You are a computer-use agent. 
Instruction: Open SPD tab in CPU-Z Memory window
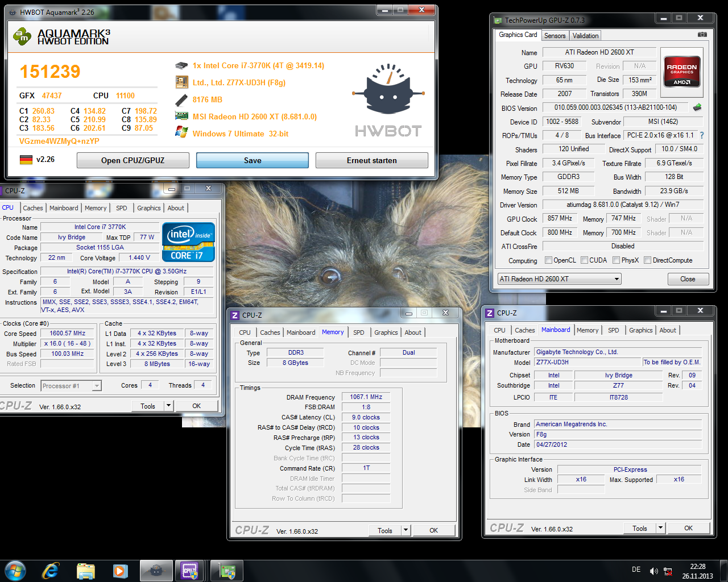[x=359, y=332]
